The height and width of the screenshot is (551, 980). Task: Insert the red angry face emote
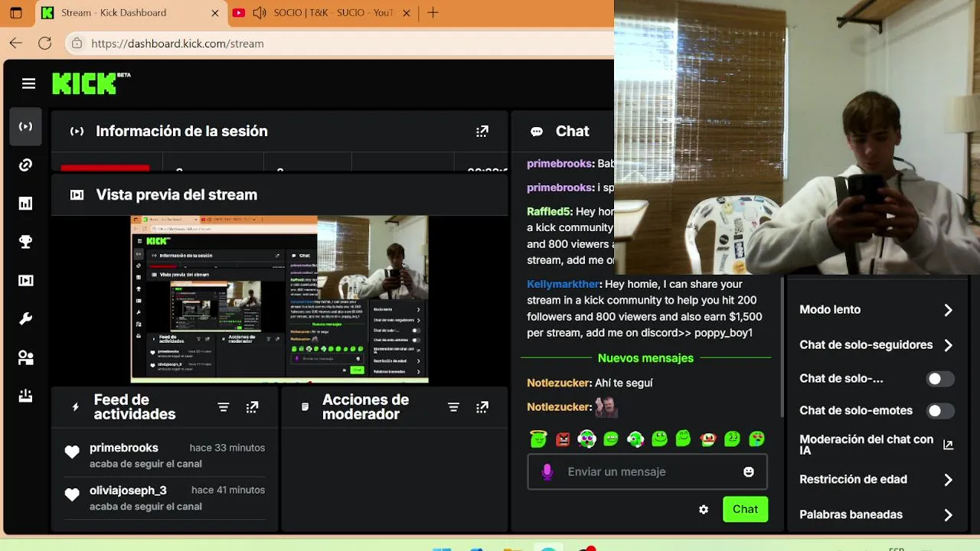pyautogui.click(x=563, y=439)
